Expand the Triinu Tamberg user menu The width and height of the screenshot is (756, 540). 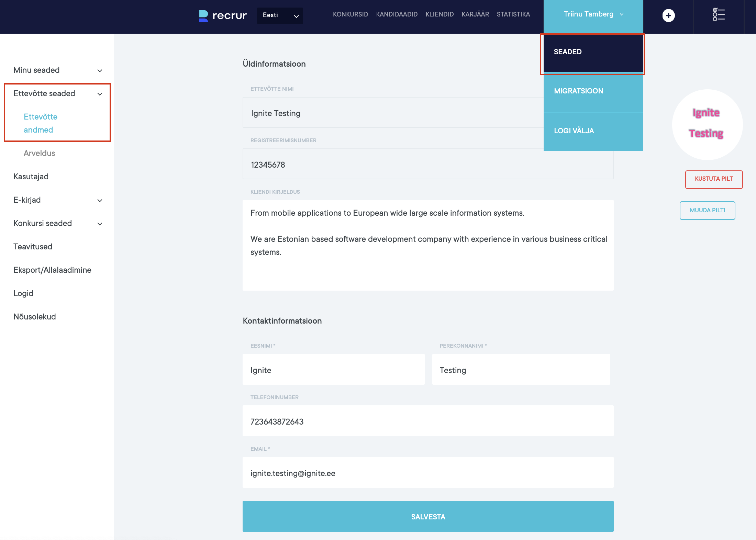tap(593, 14)
